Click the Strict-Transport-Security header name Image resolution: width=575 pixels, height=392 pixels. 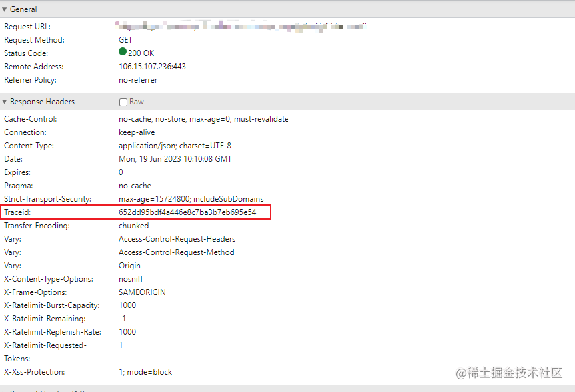[x=48, y=199]
